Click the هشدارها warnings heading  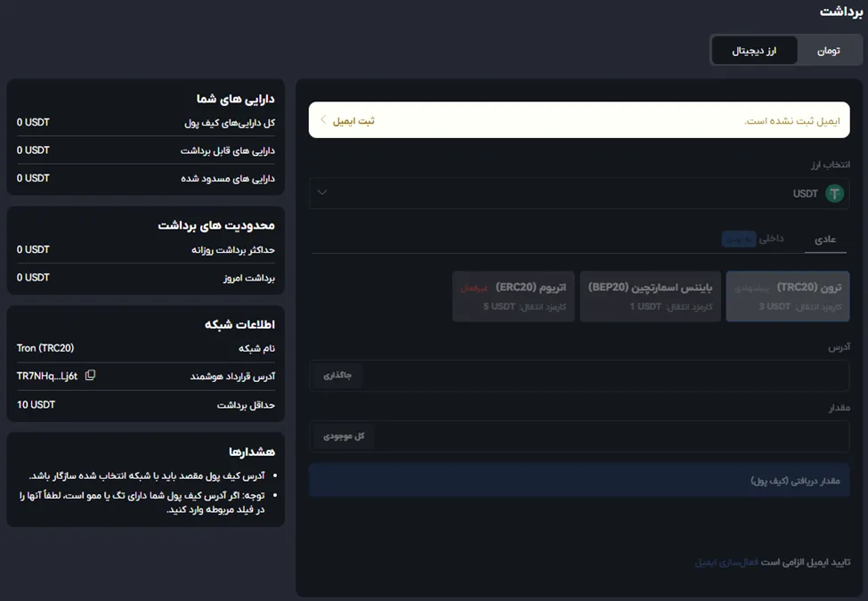[252, 451]
